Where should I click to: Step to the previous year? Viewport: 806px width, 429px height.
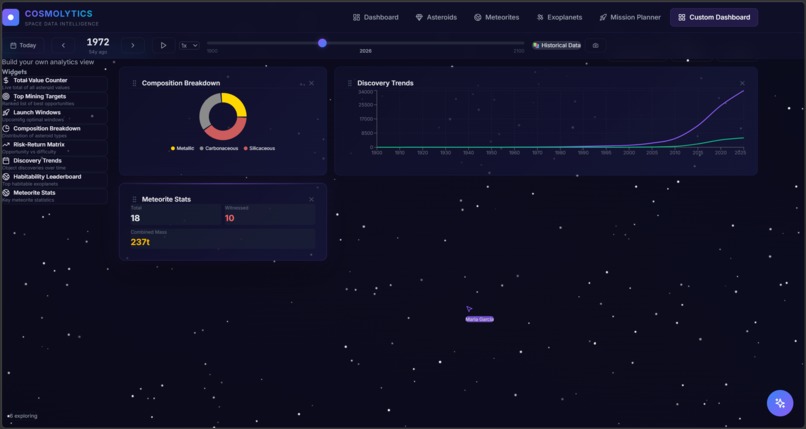click(63, 45)
